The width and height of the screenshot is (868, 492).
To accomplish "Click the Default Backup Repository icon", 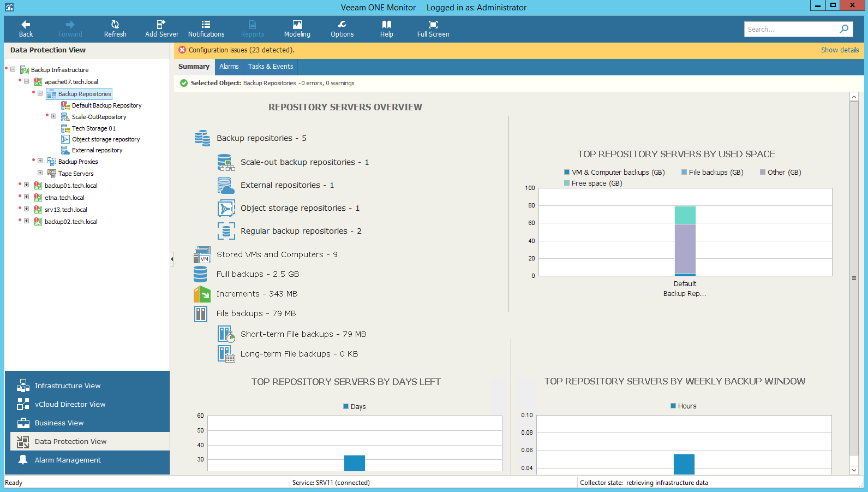I will (x=65, y=105).
